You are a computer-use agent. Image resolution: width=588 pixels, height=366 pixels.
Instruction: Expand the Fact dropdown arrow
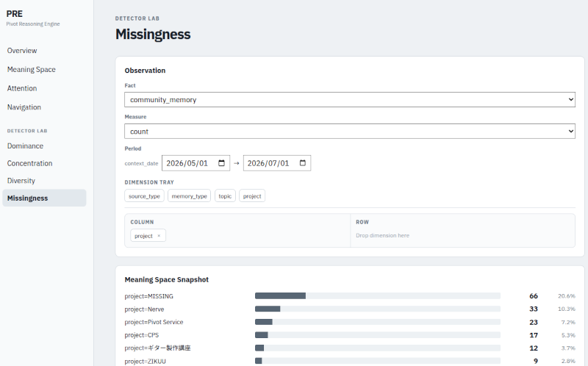(570, 100)
